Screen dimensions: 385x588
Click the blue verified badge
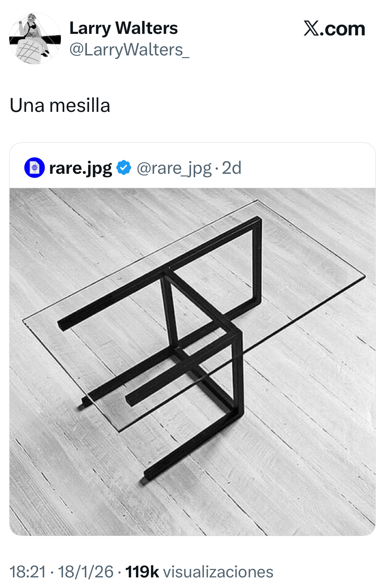124,168
